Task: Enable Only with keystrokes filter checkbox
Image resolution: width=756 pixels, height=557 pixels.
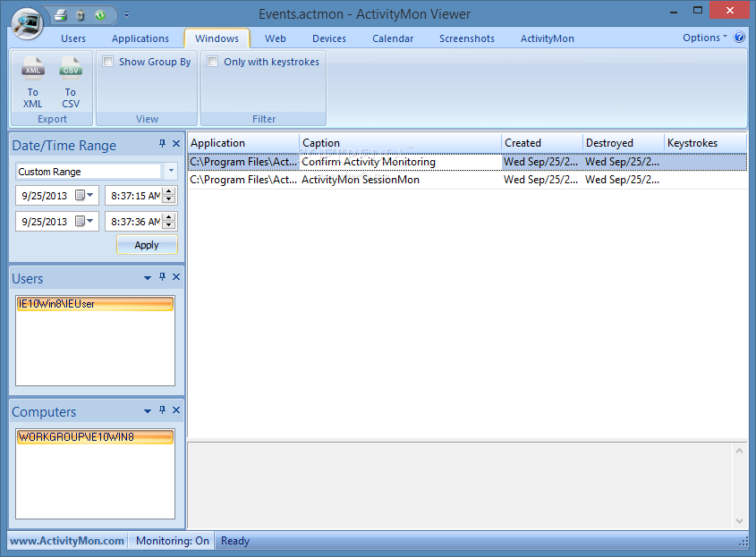Action: click(x=213, y=62)
